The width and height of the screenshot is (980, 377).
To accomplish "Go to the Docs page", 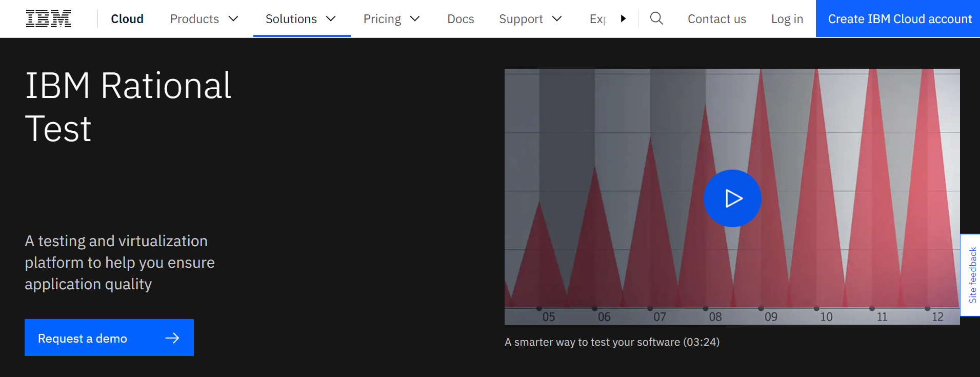I will (461, 19).
